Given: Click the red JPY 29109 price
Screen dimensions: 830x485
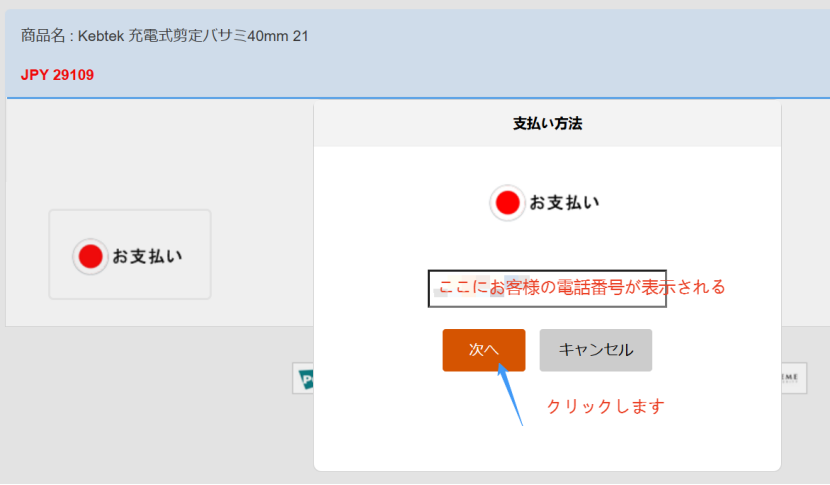Looking at the screenshot, I should 57,75.
